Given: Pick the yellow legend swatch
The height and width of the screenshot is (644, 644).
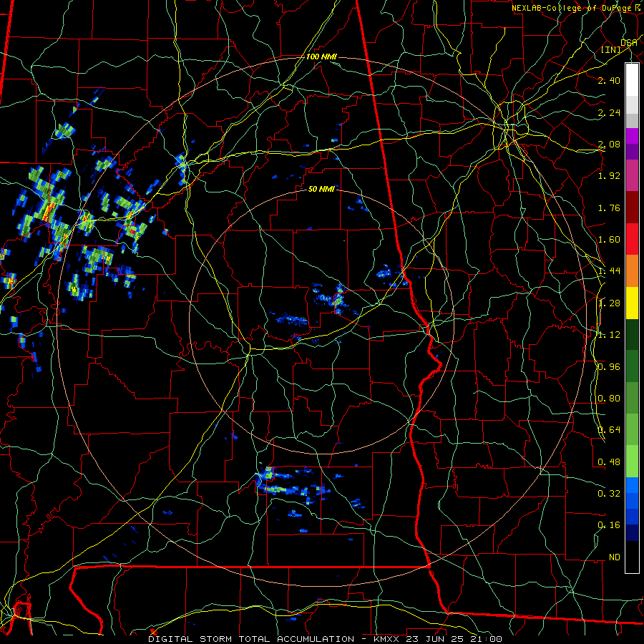Looking at the screenshot, I should click(632, 303).
